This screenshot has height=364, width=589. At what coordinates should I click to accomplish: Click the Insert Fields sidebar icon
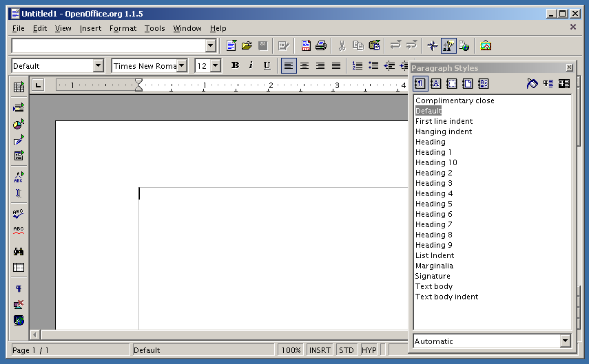[19, 108]
